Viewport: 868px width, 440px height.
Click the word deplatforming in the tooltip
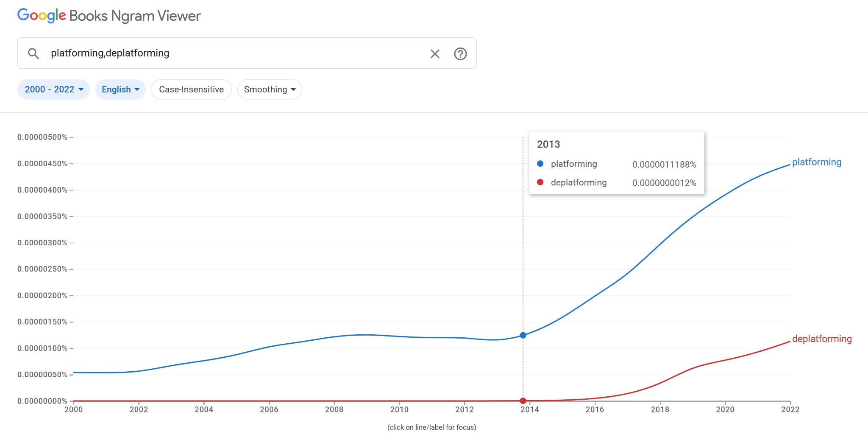tap(579, 182)
